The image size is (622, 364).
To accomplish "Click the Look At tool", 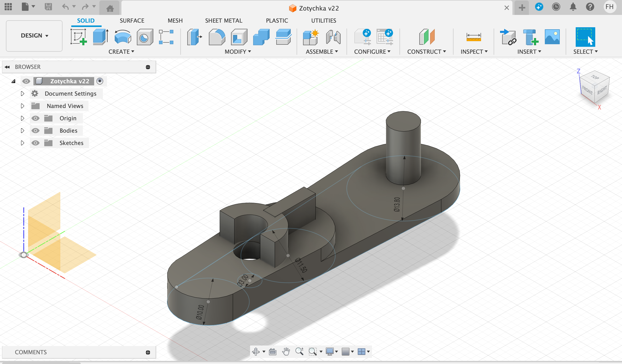I will tap(273, 351).
